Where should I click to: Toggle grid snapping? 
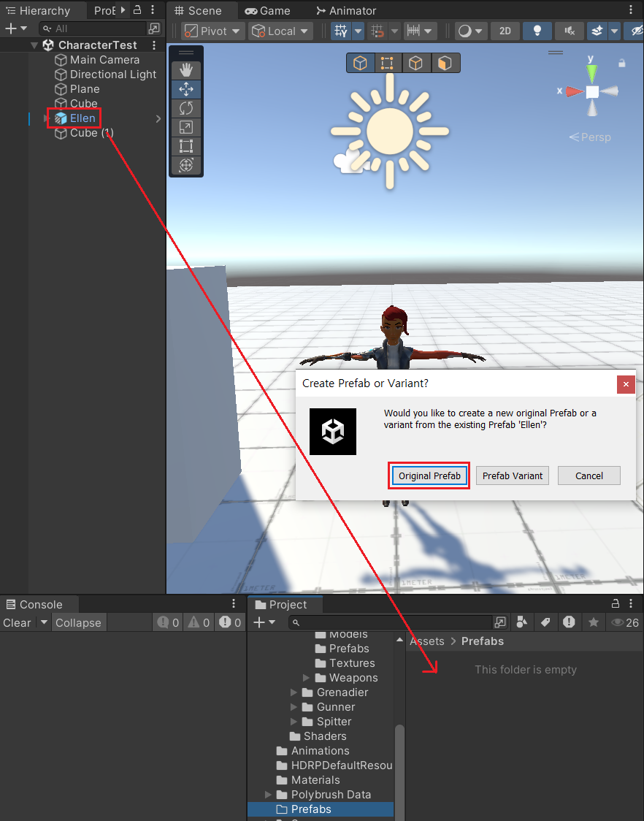[377, 31]
